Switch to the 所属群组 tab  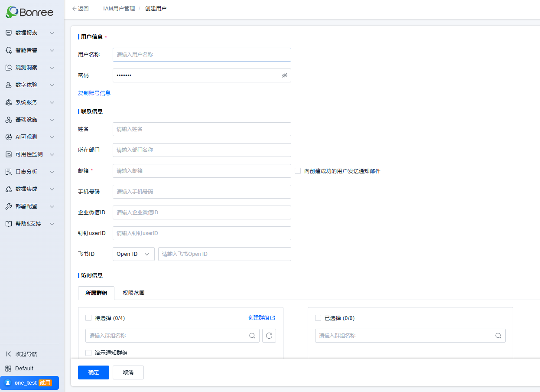[96, 293]
